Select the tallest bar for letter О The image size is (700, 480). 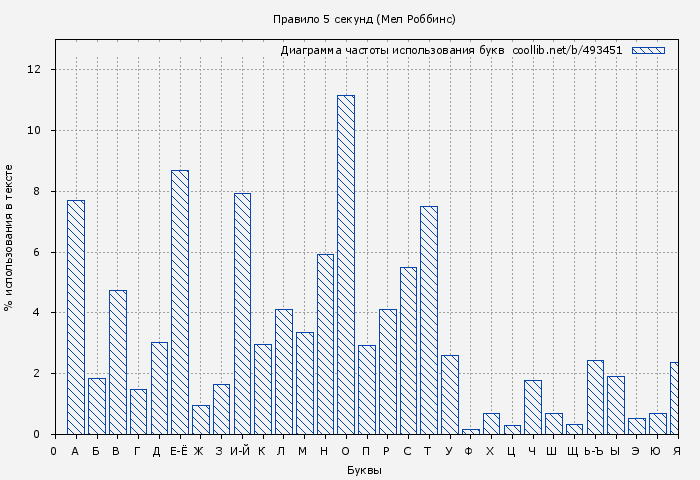click(x=346, y=265)
